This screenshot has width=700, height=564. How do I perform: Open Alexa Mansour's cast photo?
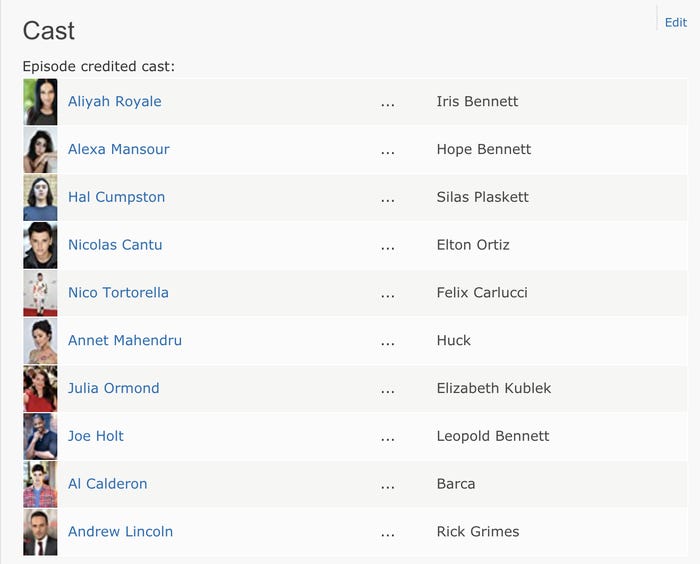[40, 150]
